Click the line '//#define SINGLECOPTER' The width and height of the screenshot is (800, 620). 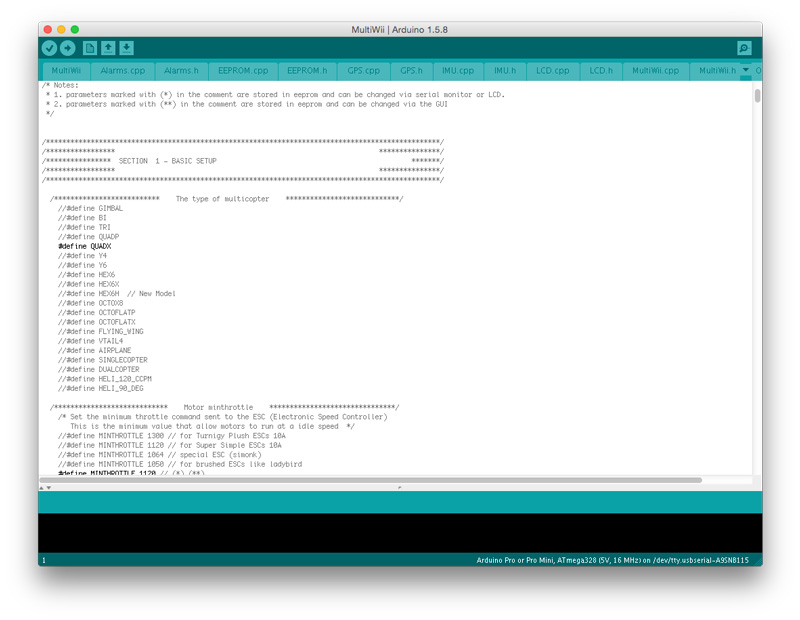103,360
